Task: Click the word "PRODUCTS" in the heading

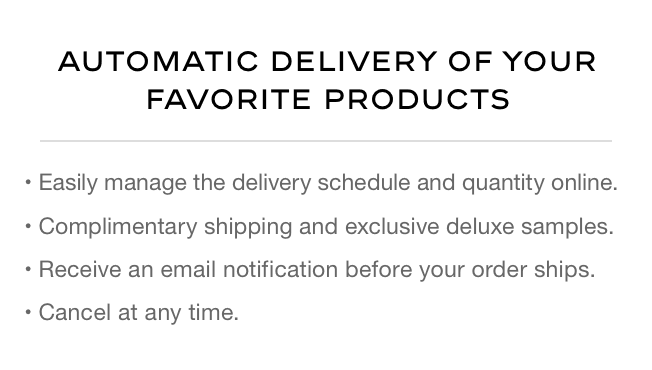Action: point(417,100)
